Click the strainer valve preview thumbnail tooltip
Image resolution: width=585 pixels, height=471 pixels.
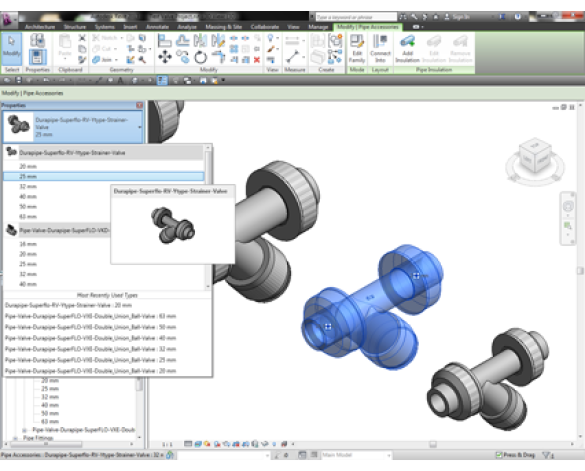click(173, 225)
